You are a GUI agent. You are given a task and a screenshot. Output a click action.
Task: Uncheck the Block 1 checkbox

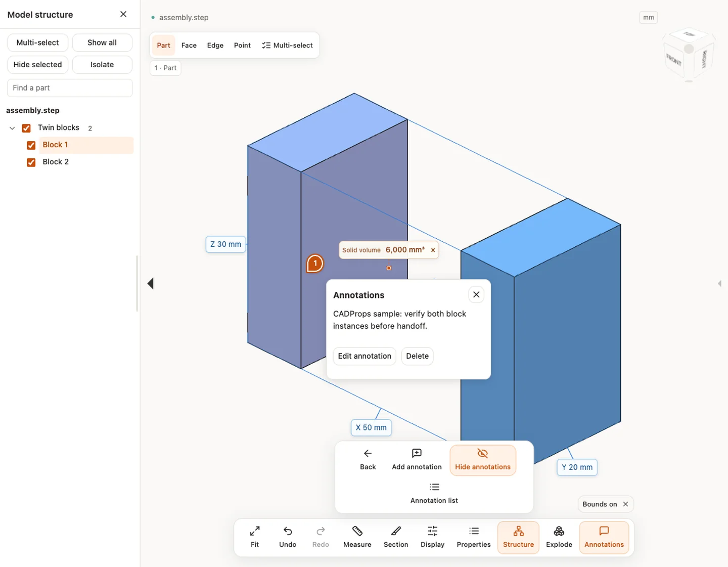tap(31, 145)
